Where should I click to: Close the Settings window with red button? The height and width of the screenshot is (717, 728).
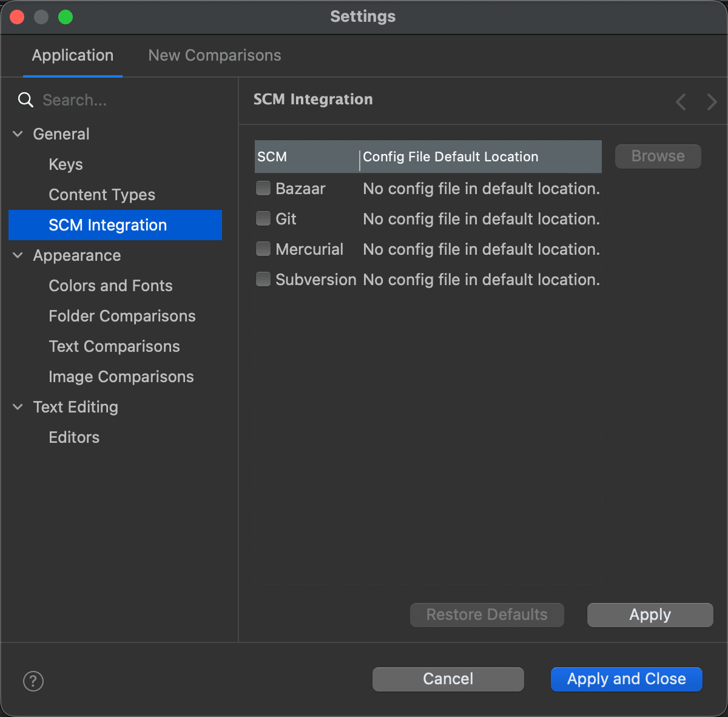pyautogui.click(x=17, y=17)
